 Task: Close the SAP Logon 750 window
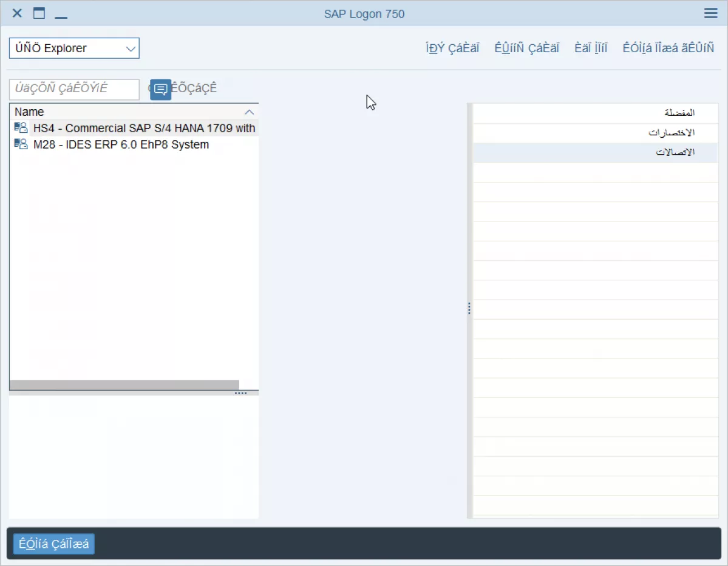[17, 13]
